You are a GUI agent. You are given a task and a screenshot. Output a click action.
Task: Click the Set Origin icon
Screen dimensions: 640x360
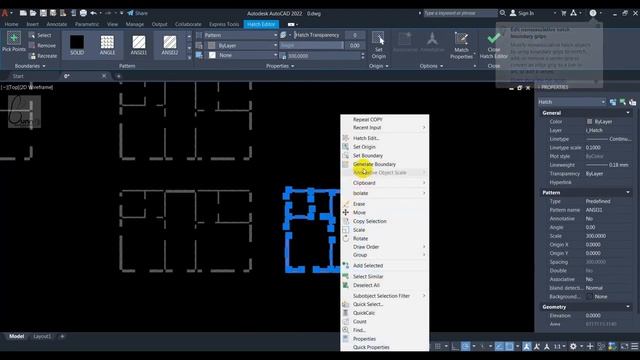coord(378,38)
